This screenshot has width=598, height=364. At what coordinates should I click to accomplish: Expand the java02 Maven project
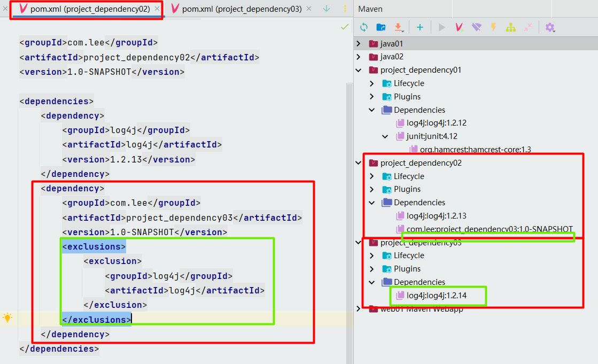click(359, 57)
